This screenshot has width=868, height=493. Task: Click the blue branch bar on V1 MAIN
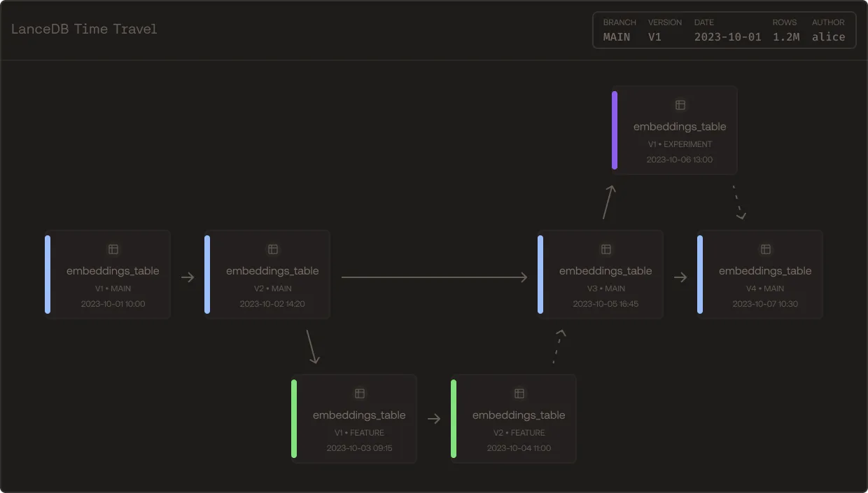(48, 275)
